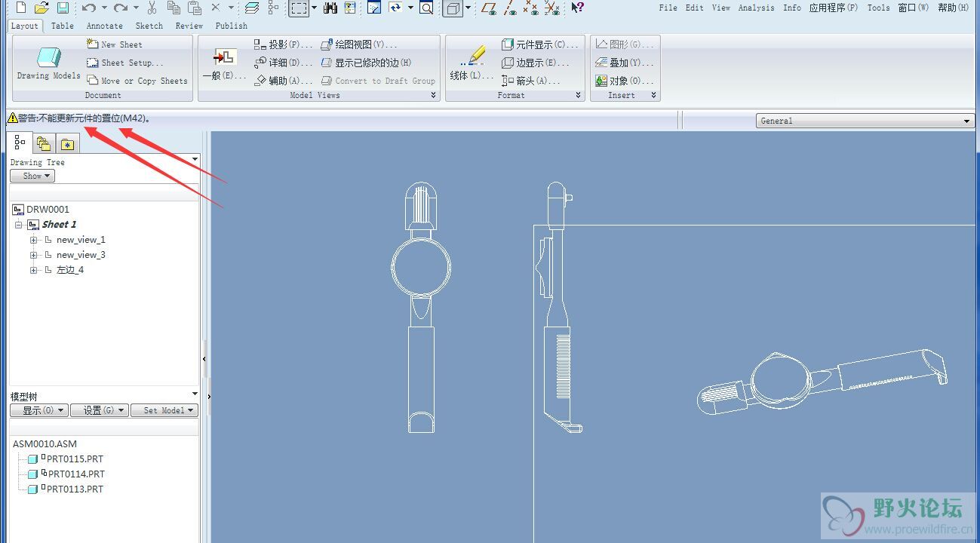
Task: Toggle the 3D box display style icon
Action: [453, 8]
